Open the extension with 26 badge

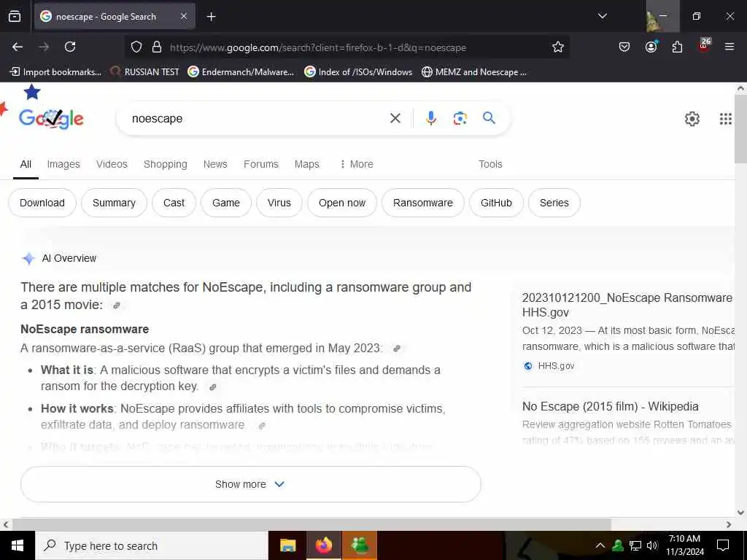click(704, 46)
